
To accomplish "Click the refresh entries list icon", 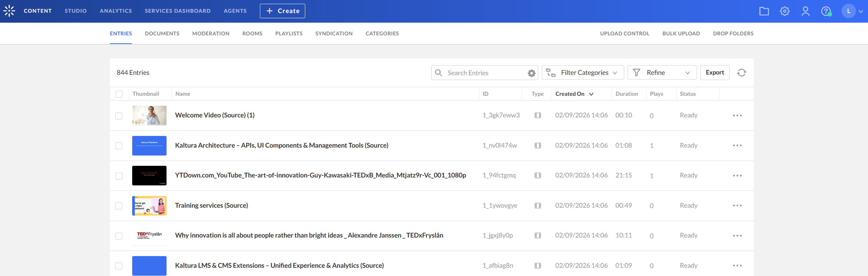I will coord(742,73).
